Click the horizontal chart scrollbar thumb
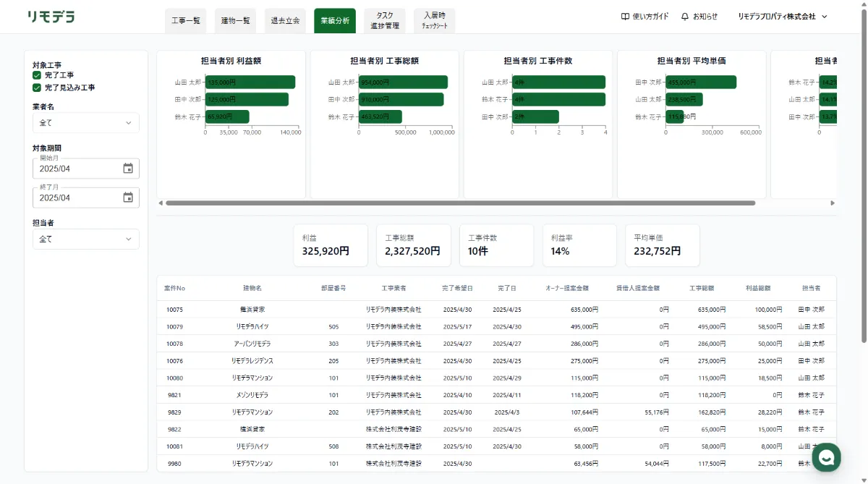This screenshot has height=484, width=868. pos(460,203)
